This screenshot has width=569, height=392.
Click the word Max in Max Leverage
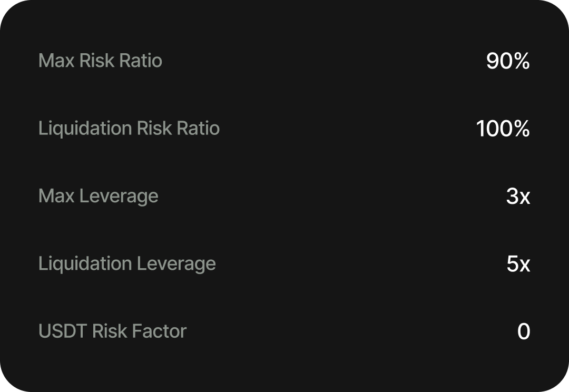coord(56,195)
